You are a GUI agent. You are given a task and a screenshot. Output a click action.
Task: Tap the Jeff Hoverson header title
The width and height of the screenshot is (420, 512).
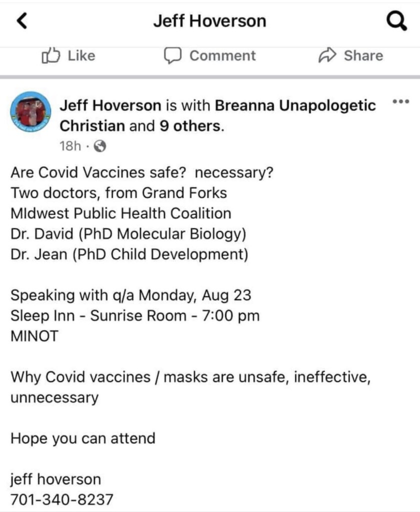click(x=210, y=21)
